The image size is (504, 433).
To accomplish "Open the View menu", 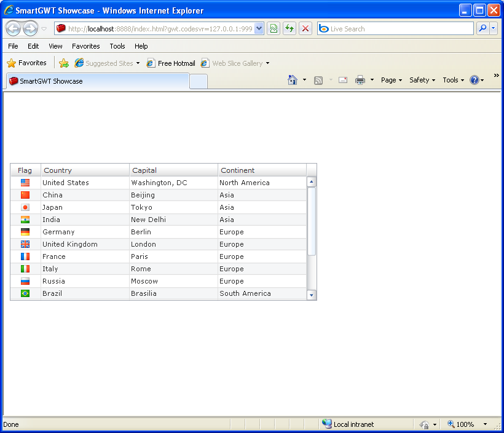I will point(55,46).
